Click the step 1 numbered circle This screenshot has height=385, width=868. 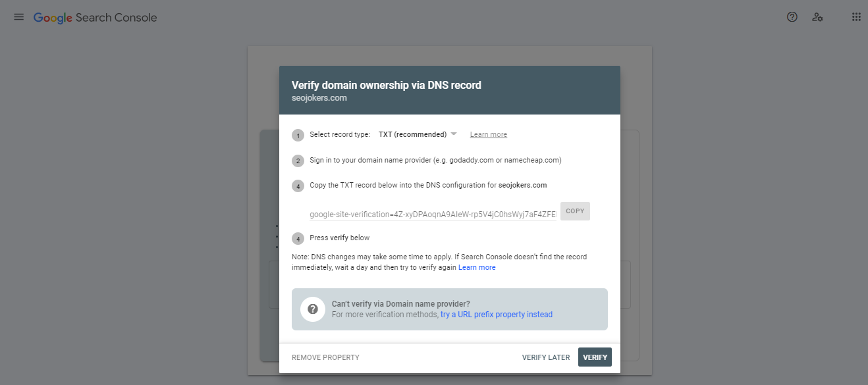coord(298,135)
